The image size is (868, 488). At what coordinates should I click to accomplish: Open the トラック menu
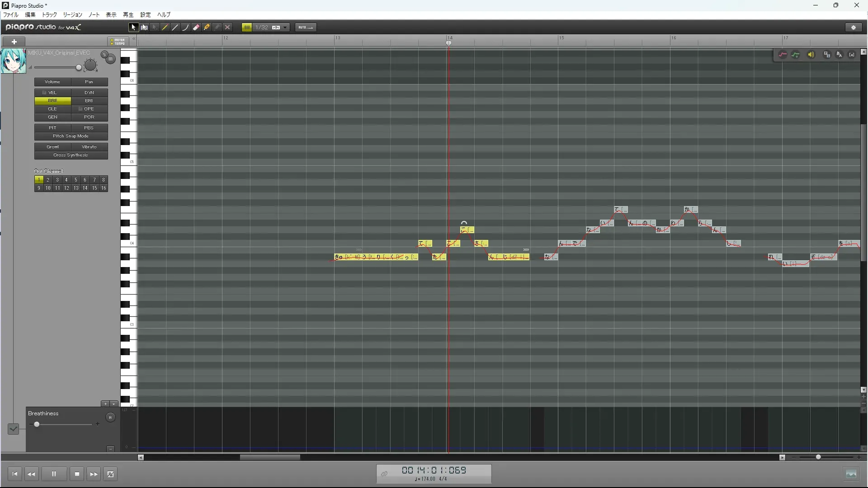(x=49, y=14)
